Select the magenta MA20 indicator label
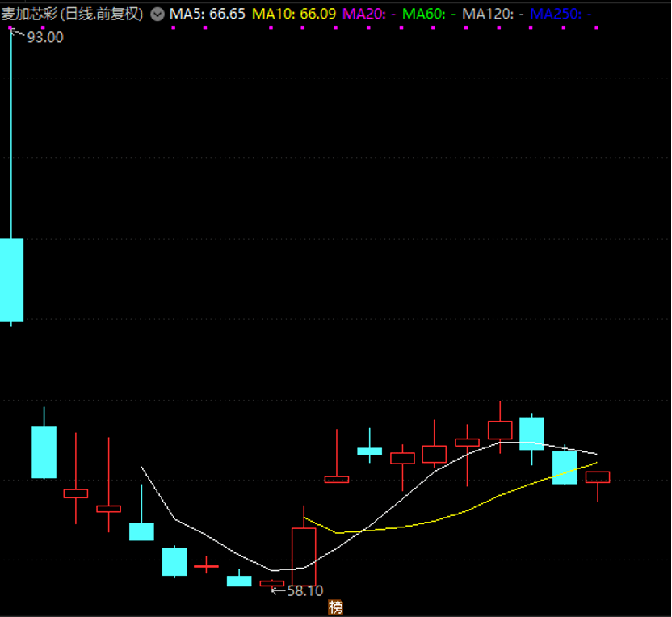Screen dimensions: 672x617 369,15
